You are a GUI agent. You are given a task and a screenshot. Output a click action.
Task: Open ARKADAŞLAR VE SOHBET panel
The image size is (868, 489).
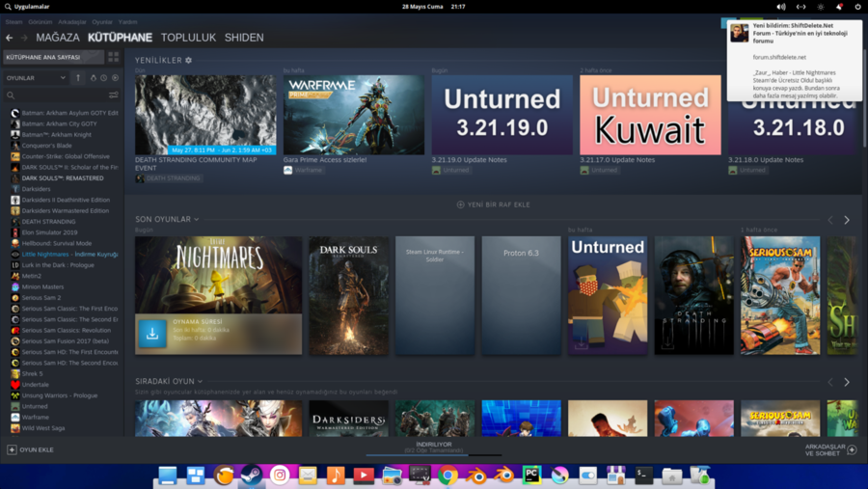[830, 449]
